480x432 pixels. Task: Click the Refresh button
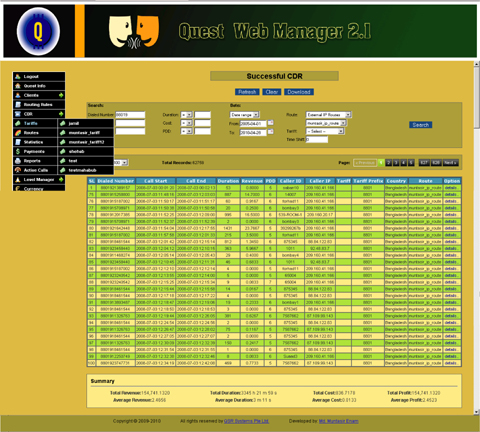[x=247, y=92]
